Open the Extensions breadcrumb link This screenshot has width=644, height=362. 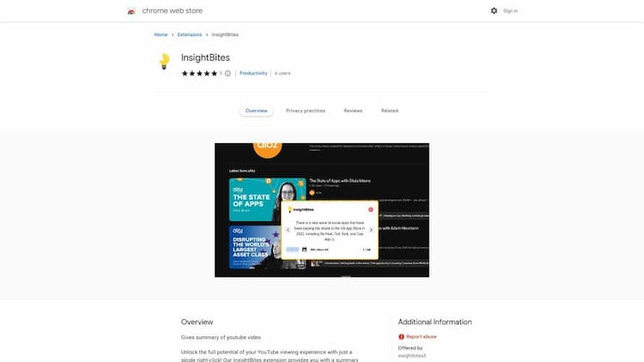point(190,35)
